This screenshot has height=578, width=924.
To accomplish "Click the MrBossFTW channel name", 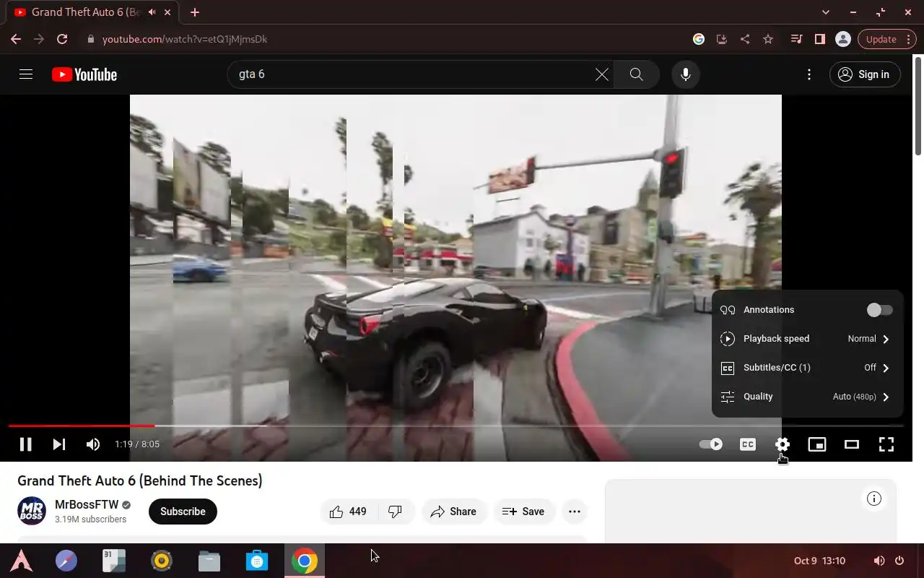I will 87,505.
